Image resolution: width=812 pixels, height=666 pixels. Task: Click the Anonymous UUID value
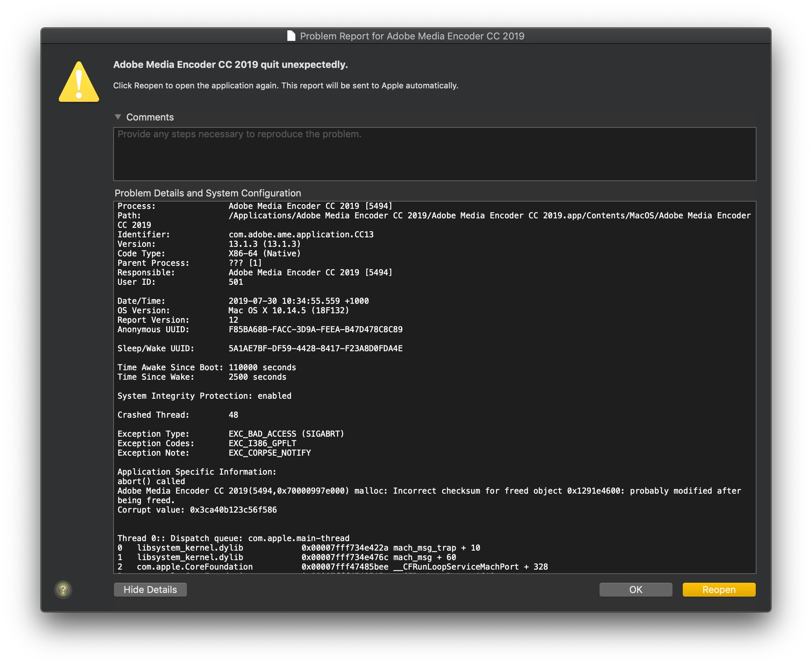pyautogui.click(x=315, y=330)
